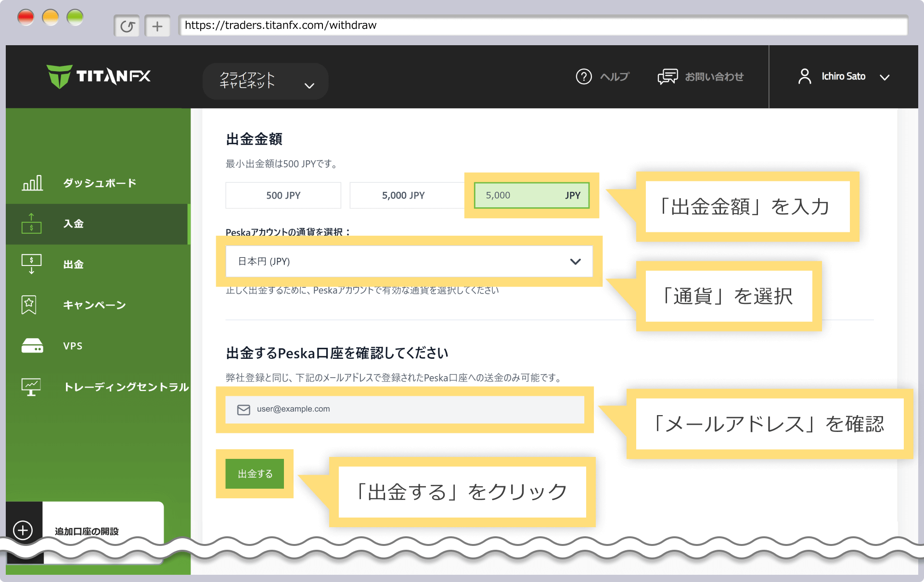Click the user@example.com email field
Viewport: 924px width, 582px height.
coord(405,409)
